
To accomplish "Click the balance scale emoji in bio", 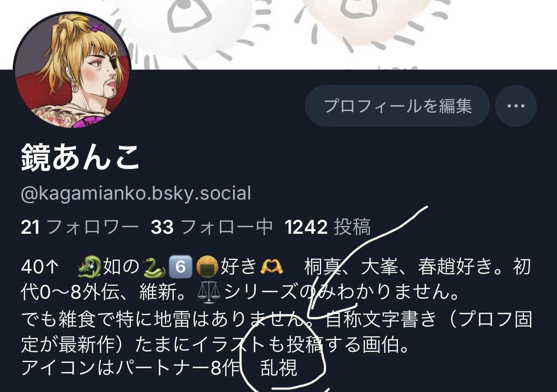I will pos(209,292).
